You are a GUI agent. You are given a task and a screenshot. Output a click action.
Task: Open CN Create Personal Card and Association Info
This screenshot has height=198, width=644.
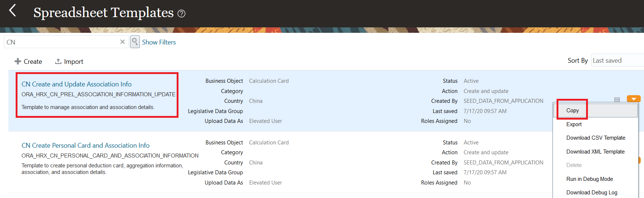pyautogui.click(x=85, y=145)
